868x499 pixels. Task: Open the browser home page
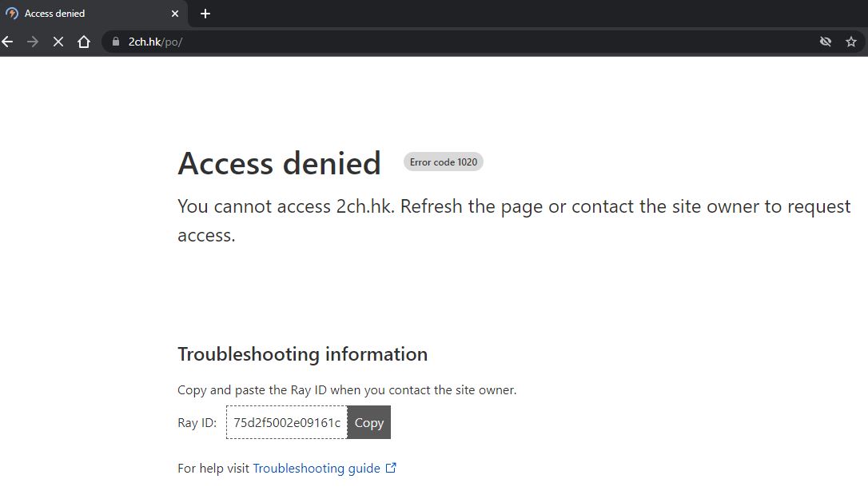point(84,42)
